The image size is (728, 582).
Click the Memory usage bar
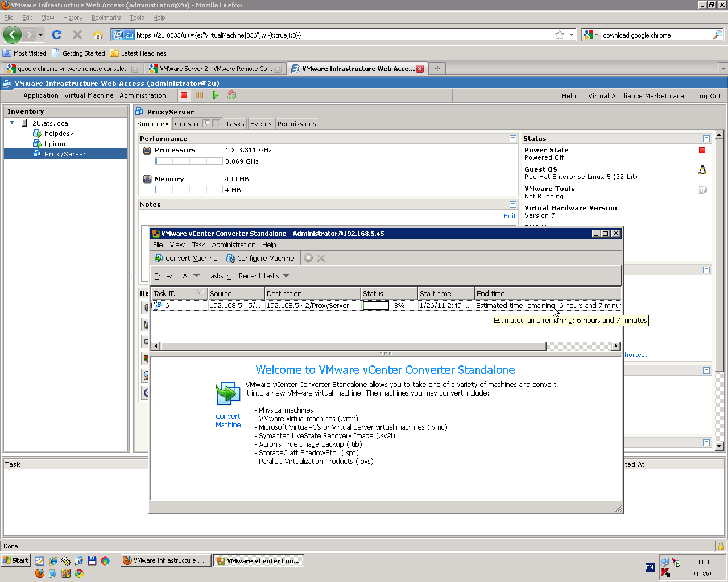point(189,190)
